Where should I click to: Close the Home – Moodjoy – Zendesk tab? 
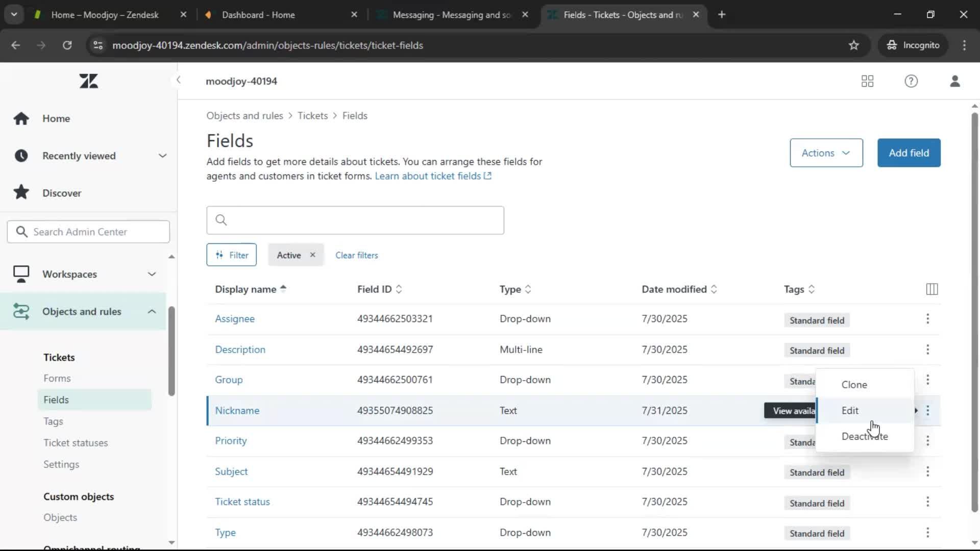tap(183, 15)
